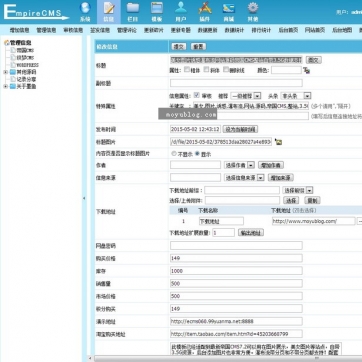Click the 图文 button beside title
Image resolution: width=362 pixels, height=362 pixels.
[x=313, y=60]
